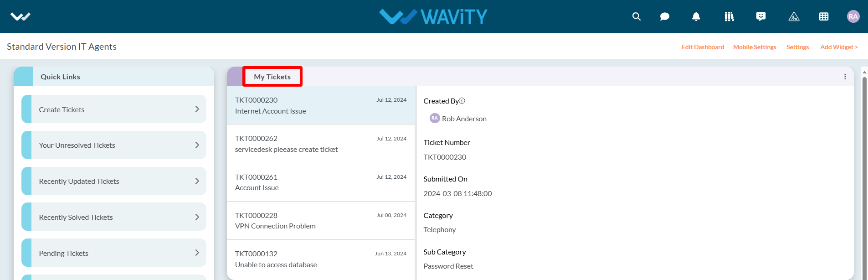Click Jul 08, 2024 date on TKT0000228
The image size is (868, 280).
click(391, 215)
